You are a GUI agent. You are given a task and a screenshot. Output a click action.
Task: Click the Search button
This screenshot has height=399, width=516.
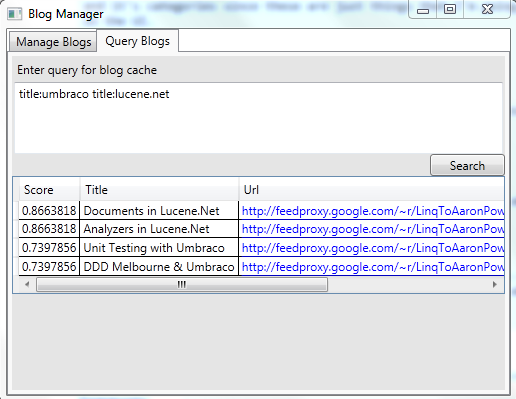coord(467,165)
